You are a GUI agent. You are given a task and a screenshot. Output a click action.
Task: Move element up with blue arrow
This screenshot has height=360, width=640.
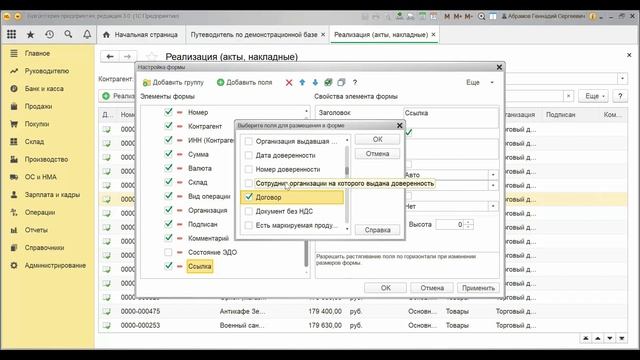coord(302,82)
